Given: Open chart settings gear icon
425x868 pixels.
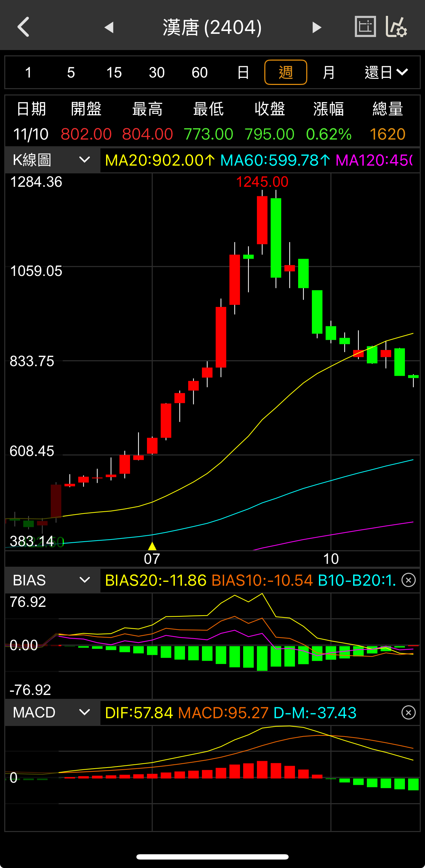Looking at the screenshot, I should pyautogui.click(x=397, y=27).
